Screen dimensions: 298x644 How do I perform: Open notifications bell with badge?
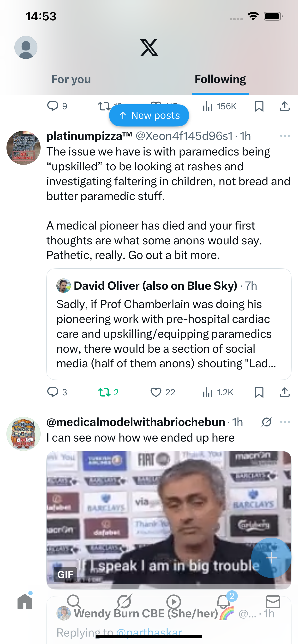coord(223,601)
